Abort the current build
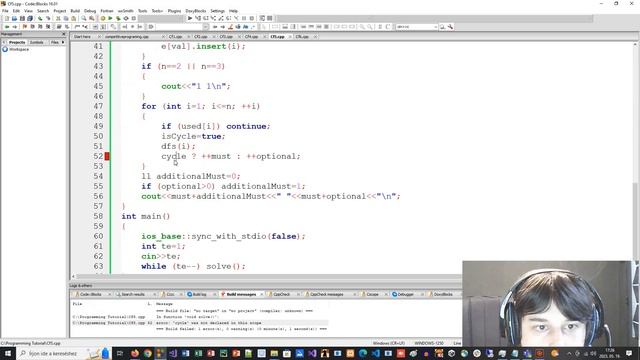Screen dimensions: 640x360 tap(133, 18)
